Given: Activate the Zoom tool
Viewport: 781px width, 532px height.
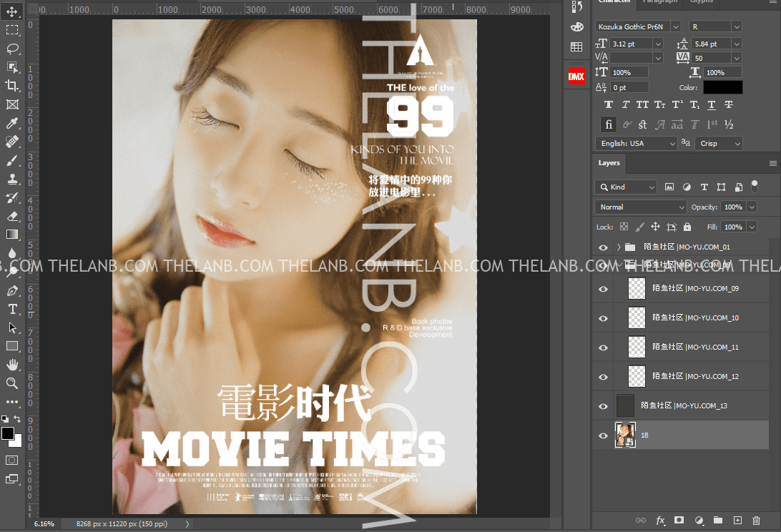Looking at the screenshot, I should (12, 383).
